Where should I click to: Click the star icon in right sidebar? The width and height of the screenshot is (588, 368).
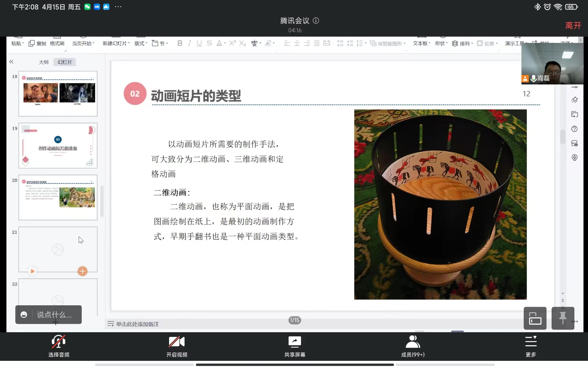[574, 100]
